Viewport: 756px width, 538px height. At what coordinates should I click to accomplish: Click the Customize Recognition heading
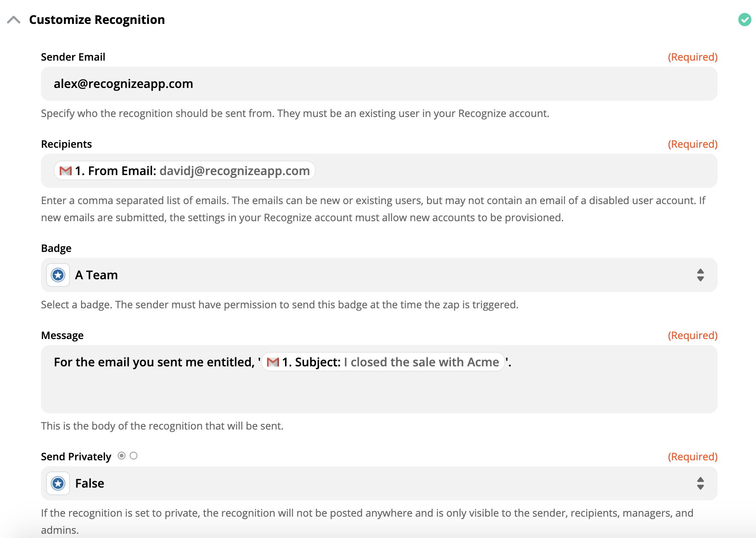(x=96, y=19)
